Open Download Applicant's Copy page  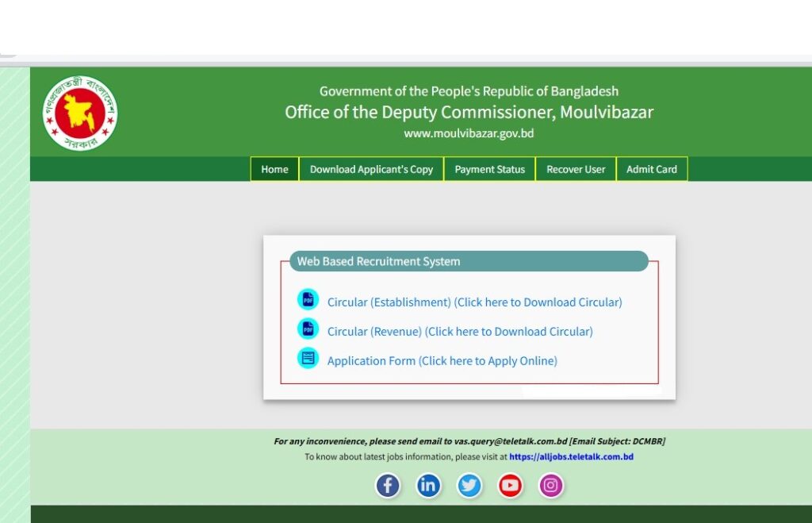click(371, 169)
